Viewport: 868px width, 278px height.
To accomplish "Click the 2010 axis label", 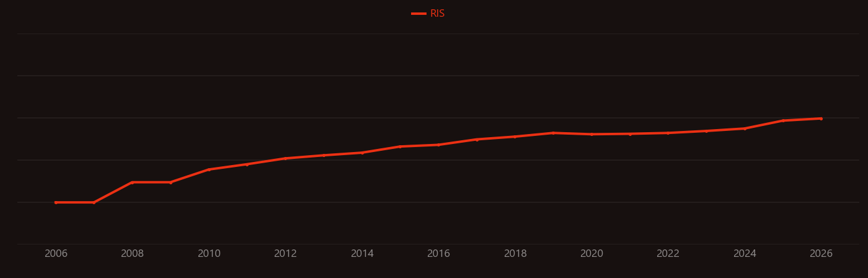I will point(209,254).
